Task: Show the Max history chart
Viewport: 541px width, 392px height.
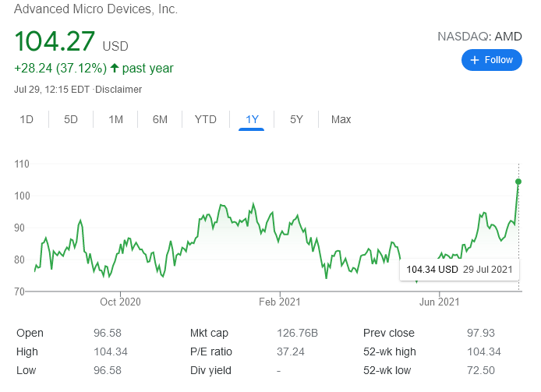Action: (x=341, y=119)
